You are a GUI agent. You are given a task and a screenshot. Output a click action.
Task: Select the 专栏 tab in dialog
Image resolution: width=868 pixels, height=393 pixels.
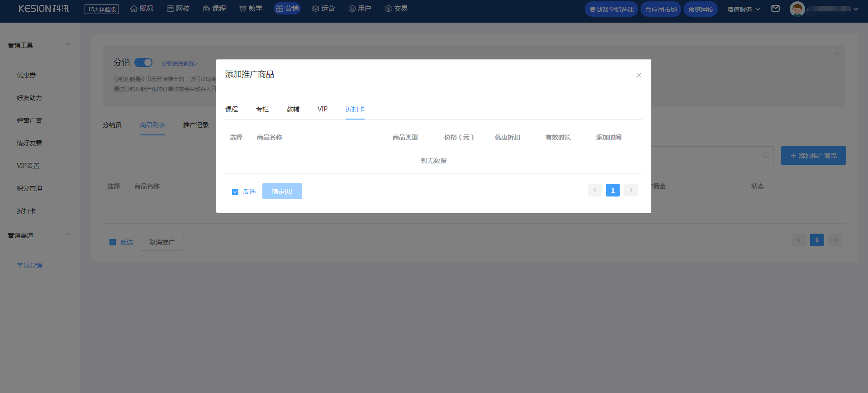[x=262, y=109]
